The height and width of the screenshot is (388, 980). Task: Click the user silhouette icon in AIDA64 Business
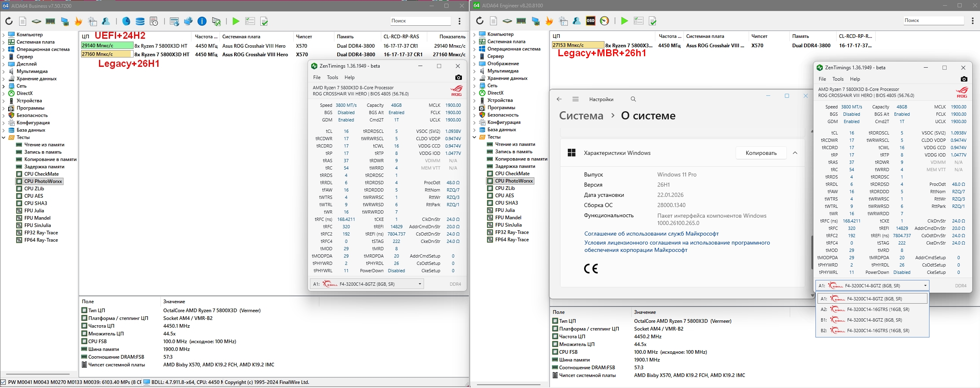[x=106, y=21]
